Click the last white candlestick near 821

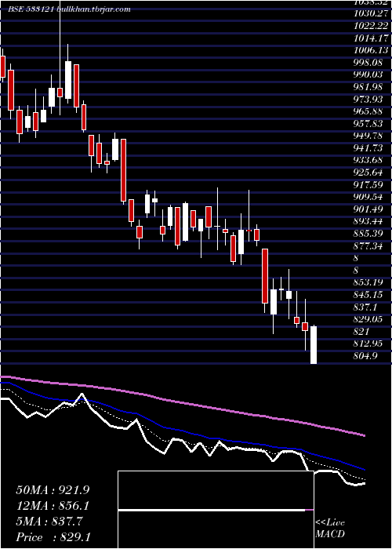tap(314, 345)
